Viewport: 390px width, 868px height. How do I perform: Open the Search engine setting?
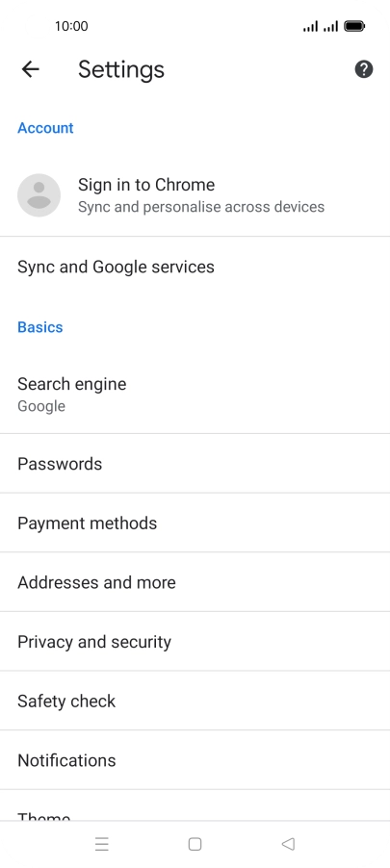coord(195,395)
